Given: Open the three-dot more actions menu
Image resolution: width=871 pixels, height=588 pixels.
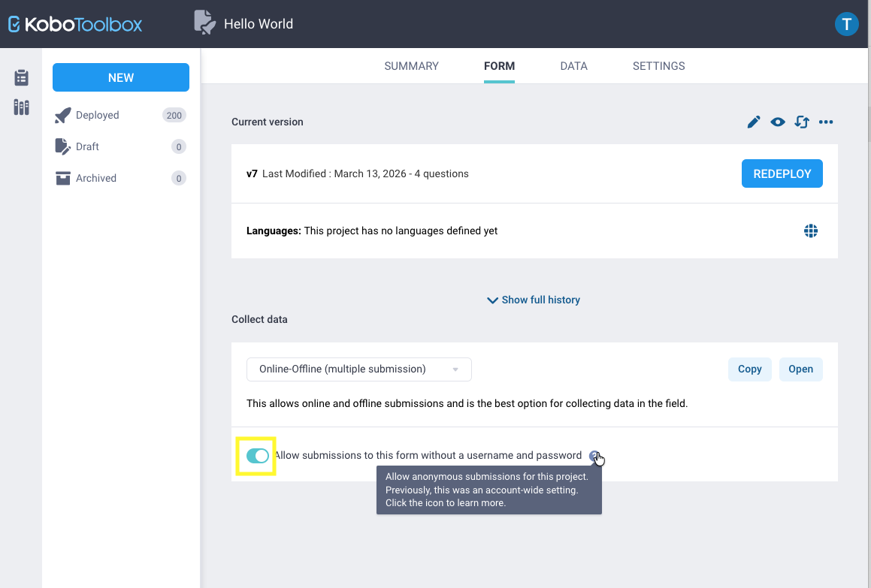Looking at the screenshot, I should (826, 122).
